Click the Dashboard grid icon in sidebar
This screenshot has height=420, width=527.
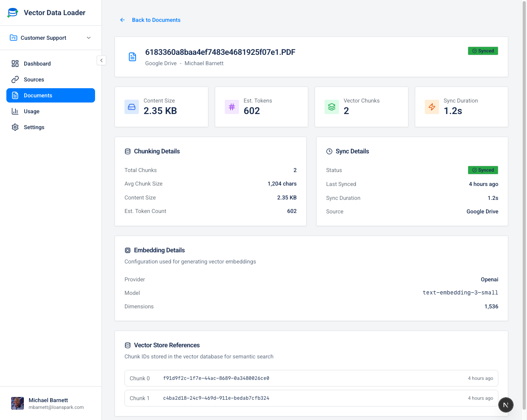click(x=15, y=64)
